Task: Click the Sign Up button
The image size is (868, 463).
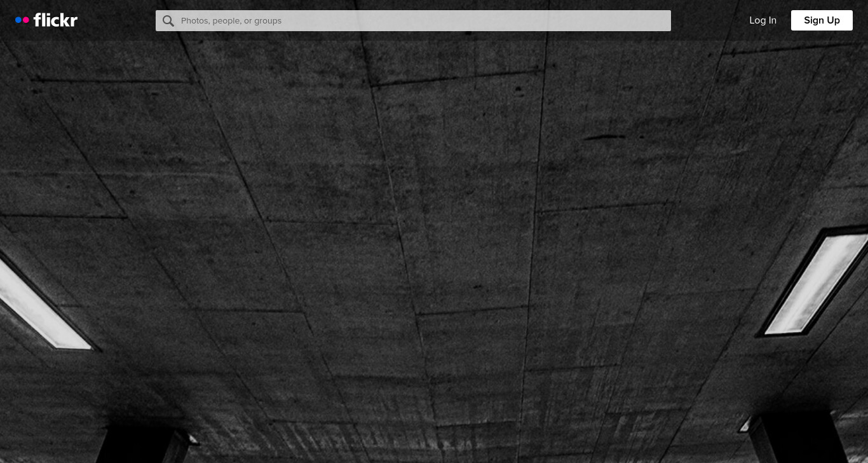Action: click(x=822, y=20)
